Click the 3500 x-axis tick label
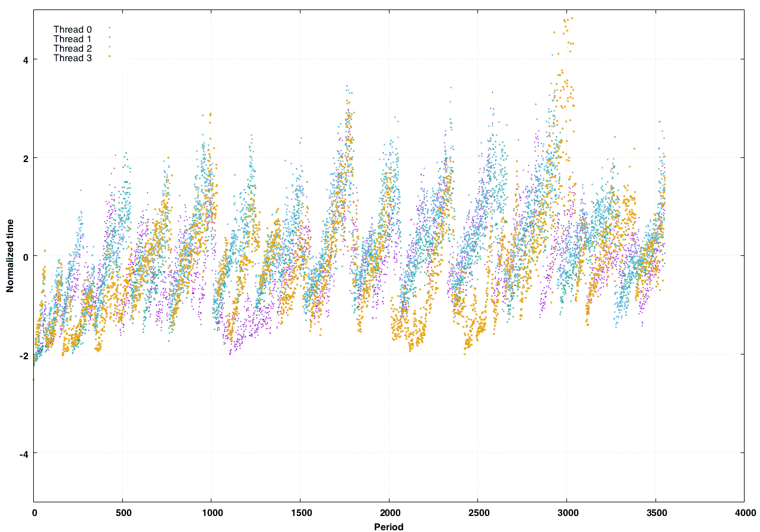Screen dimensions: 760x532 (655, 512)
